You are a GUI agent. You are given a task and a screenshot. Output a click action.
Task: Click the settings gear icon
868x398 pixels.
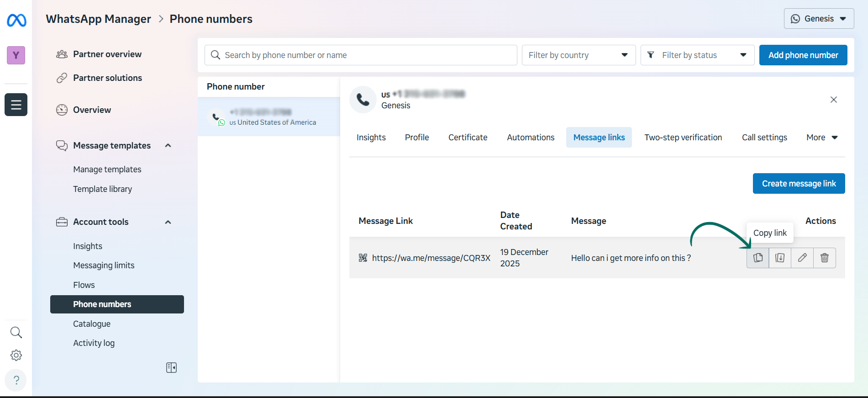16,355
